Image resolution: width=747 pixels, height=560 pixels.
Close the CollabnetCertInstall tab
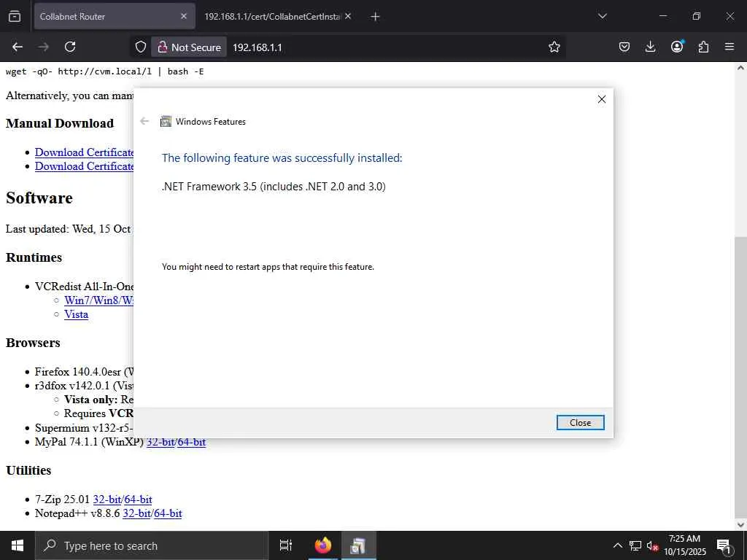click(x=348, y=16)
